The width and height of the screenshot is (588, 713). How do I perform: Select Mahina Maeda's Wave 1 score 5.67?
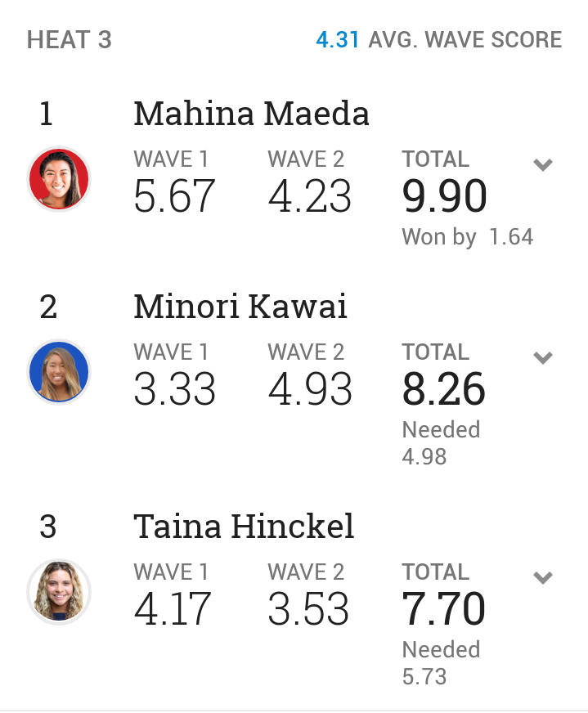tap(174, 196)
